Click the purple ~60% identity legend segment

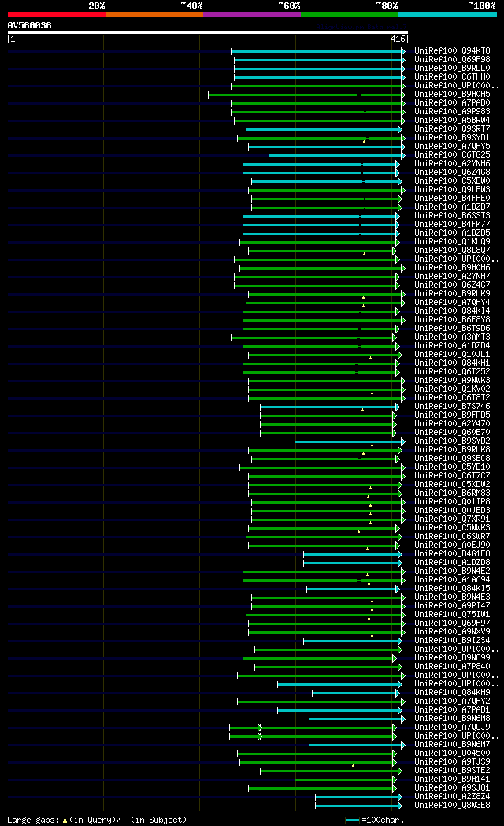[252, 14]
